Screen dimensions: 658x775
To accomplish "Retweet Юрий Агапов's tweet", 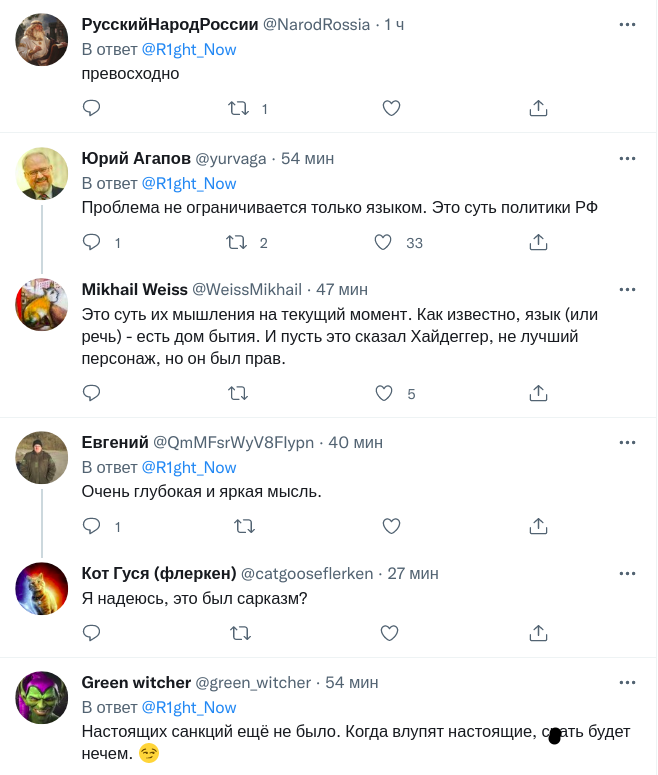I will (x=236, y=242).
